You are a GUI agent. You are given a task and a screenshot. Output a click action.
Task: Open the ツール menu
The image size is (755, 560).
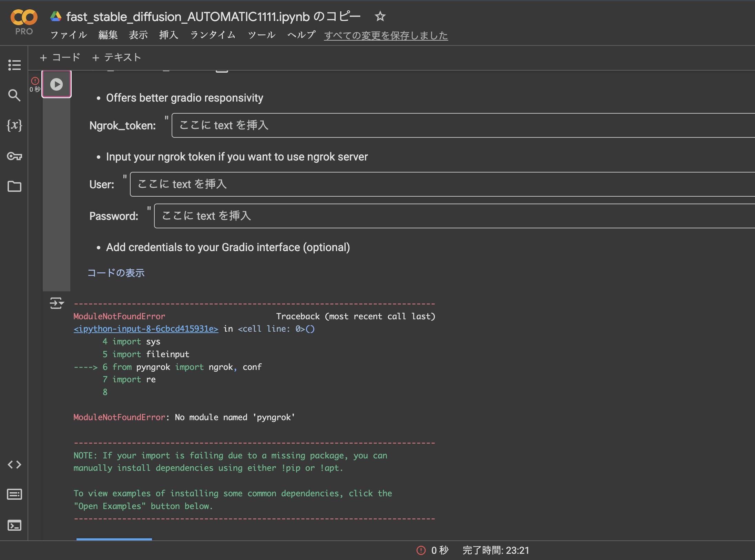tap(262, 35)
